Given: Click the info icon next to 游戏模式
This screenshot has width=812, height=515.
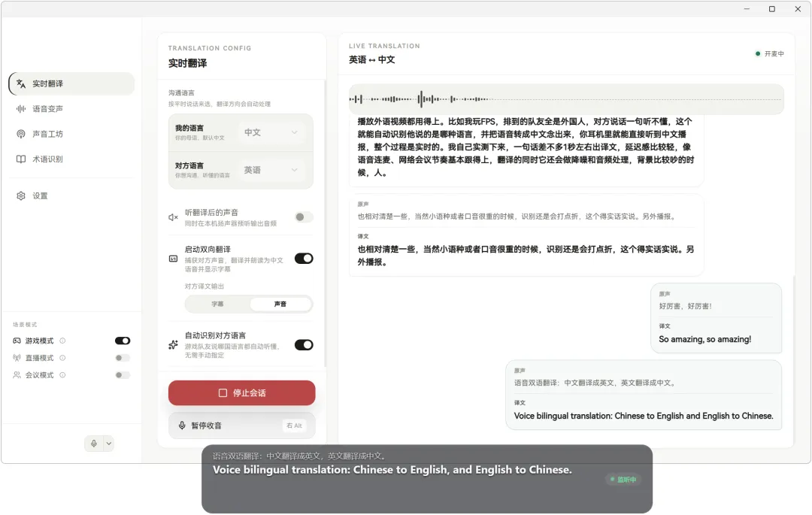Looking at the screenshot, I should click(x=62, y=341).
